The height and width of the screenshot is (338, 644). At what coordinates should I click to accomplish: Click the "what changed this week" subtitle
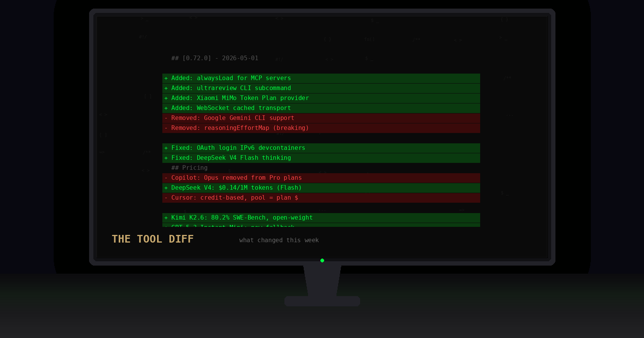[279, 240]
